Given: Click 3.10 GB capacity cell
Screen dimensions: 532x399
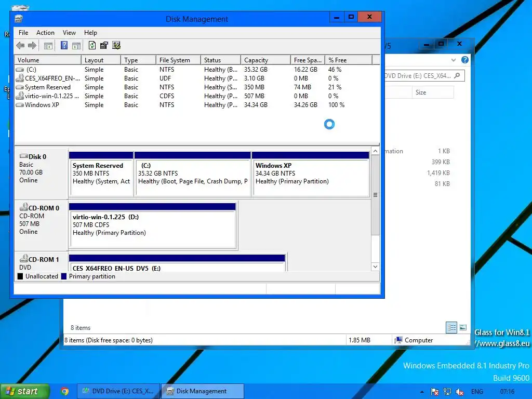Looking at the screenshot, I should 254,78.
